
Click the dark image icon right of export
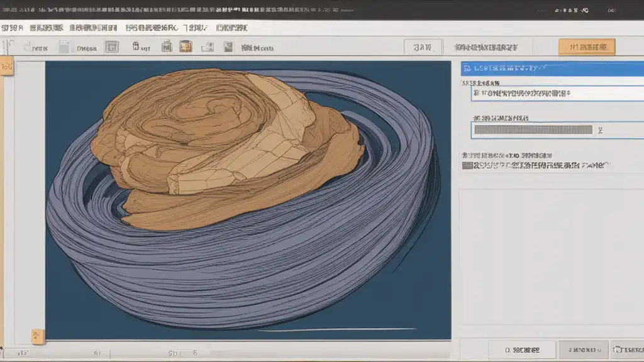click(x=229, y=47)
